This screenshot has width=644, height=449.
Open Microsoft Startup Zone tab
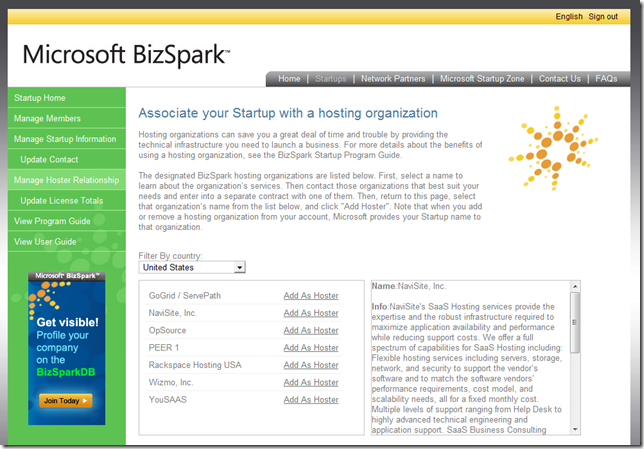[x=482, y=78]
